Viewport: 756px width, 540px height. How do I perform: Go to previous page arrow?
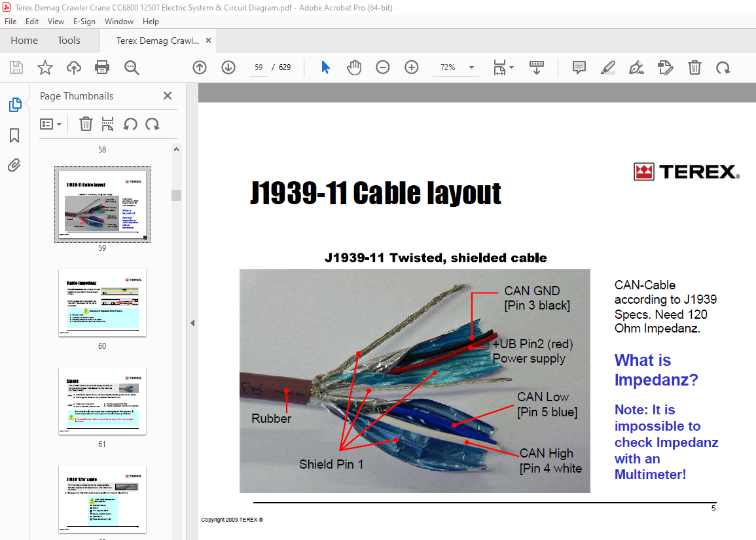pos(200,67)
